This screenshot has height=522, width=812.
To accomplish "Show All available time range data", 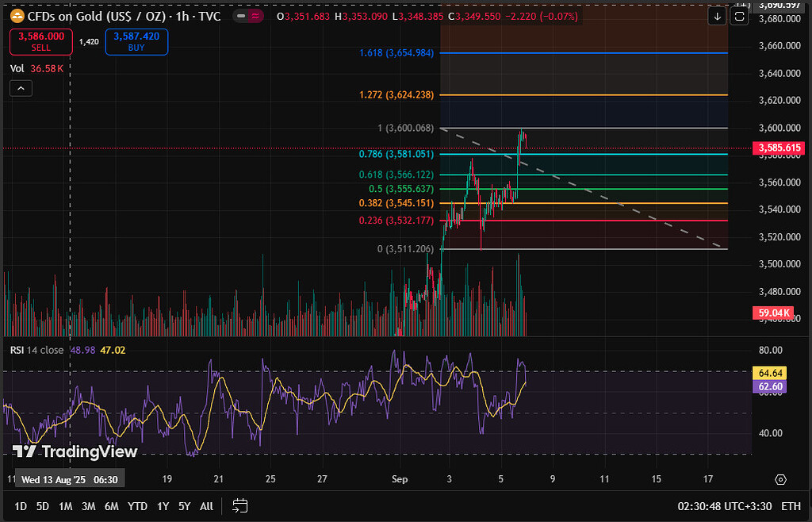I will point(206,506).
